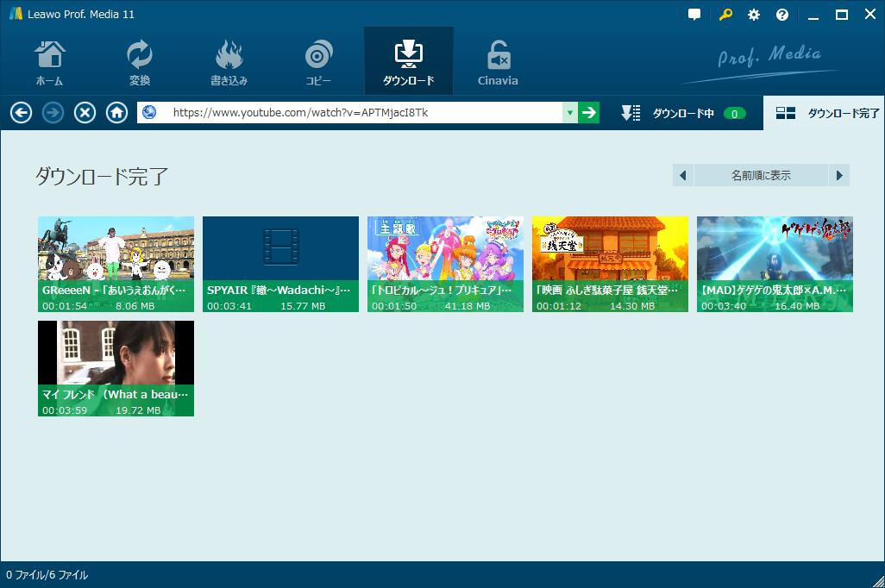Open the settings gear icon
The width and height of the screenshot is (885, 588).
coord(754,15)
